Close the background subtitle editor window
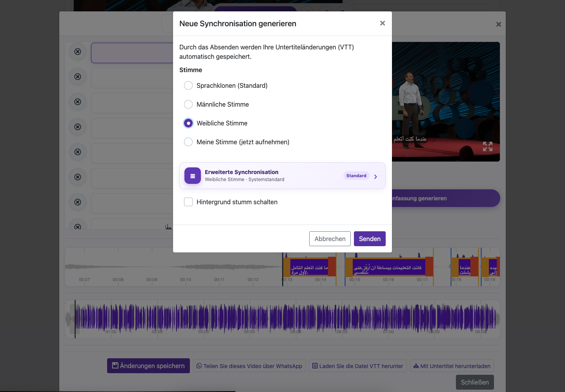This screenshot has width=565, height=392. 499,24
